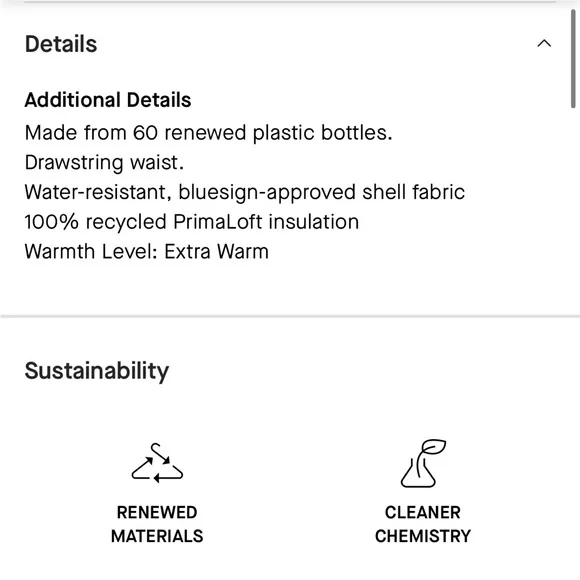Click the 'Warmth Level: Extra Warm' line

(x=146, y=252)
